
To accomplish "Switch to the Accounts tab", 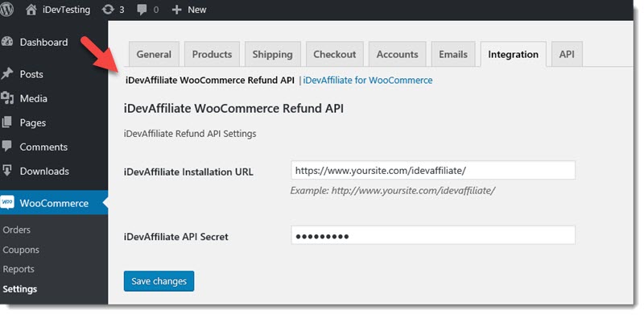I will click(397, 54).
